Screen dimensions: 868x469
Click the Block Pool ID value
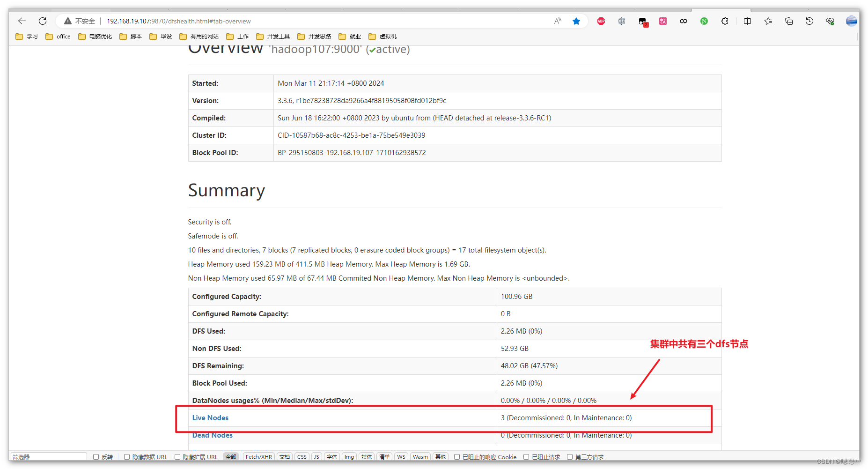click(x=352, y=153)
